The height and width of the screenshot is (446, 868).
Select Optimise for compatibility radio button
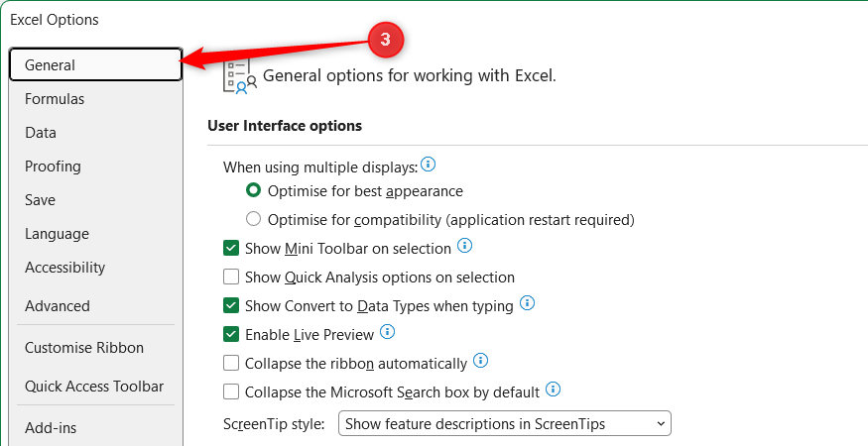tap(254, 220)
